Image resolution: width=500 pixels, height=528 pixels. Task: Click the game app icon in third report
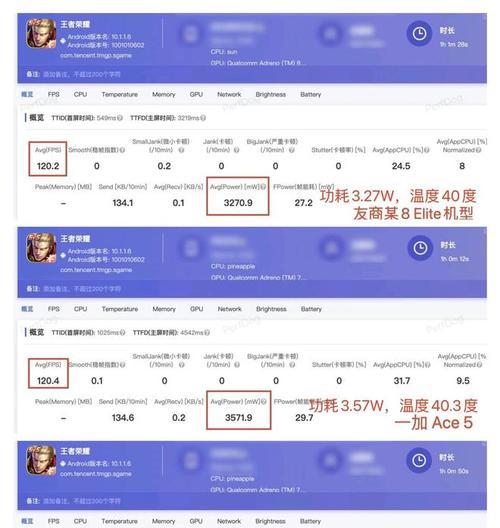tap(41, 460)
